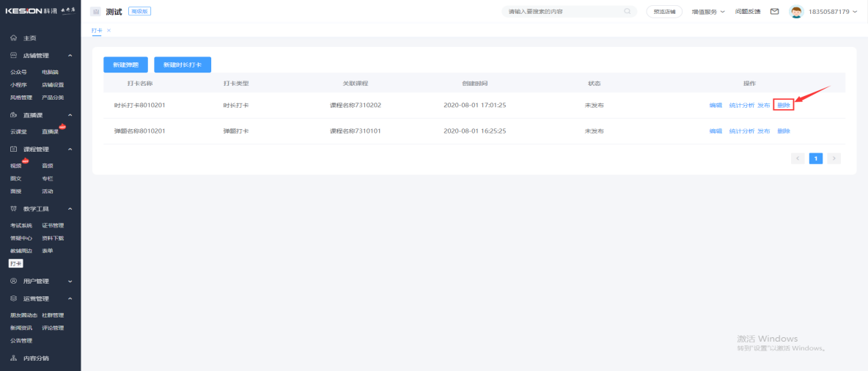Click 删除 for 时长打卡8010201 row

click(784, 106)
